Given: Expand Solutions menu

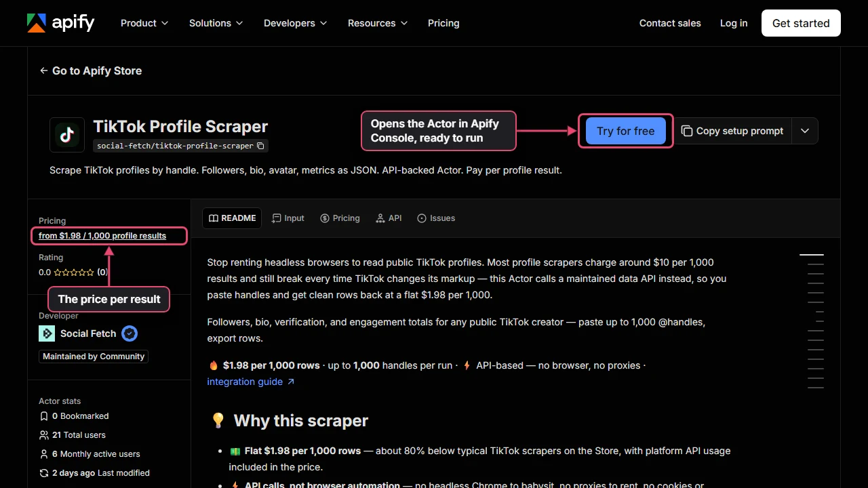Looking at the screenshot, I should pos(216,23).
